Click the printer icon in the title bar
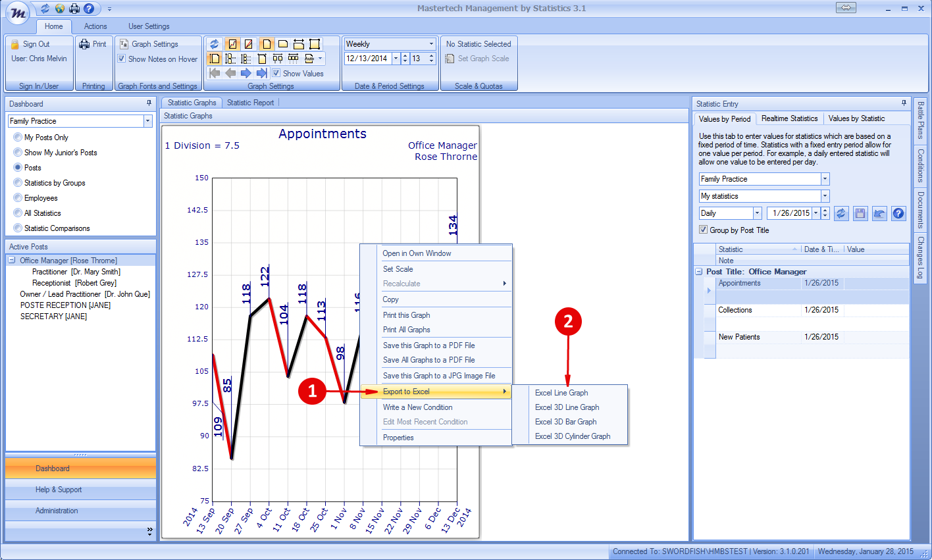 coord(74,9)
